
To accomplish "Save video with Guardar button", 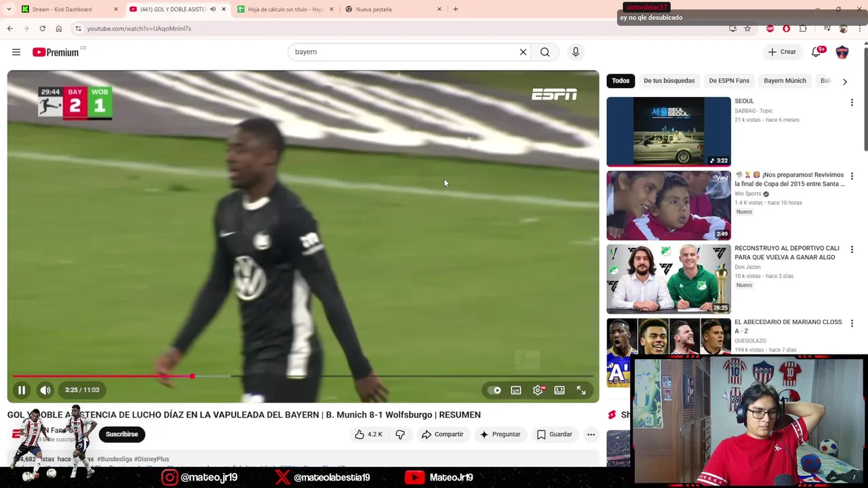I will coord(555,434).
